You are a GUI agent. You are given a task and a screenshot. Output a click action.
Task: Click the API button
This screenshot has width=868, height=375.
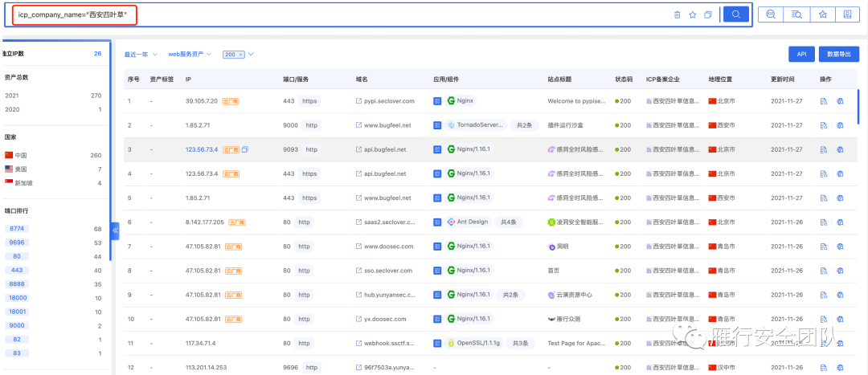pyautogui.click(x=801, y=55)
